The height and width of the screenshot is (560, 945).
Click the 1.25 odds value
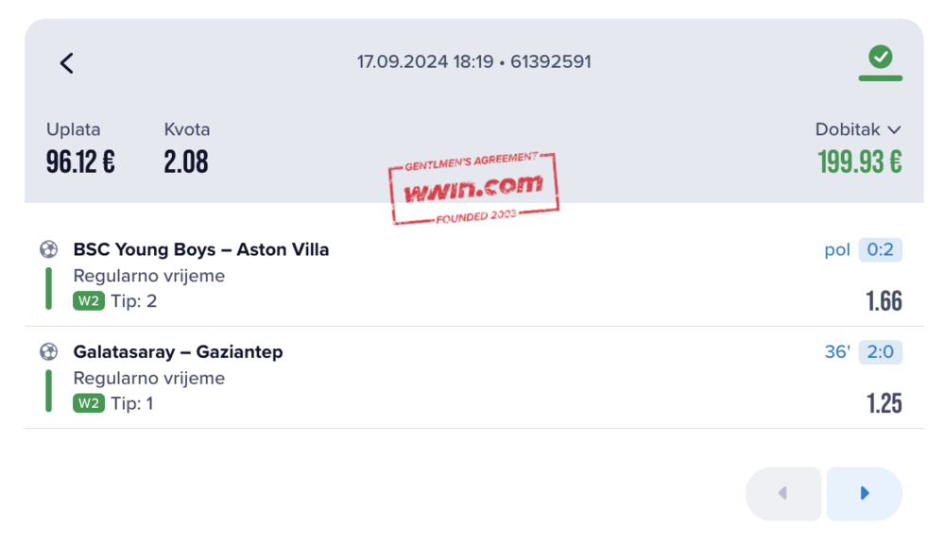884,403
